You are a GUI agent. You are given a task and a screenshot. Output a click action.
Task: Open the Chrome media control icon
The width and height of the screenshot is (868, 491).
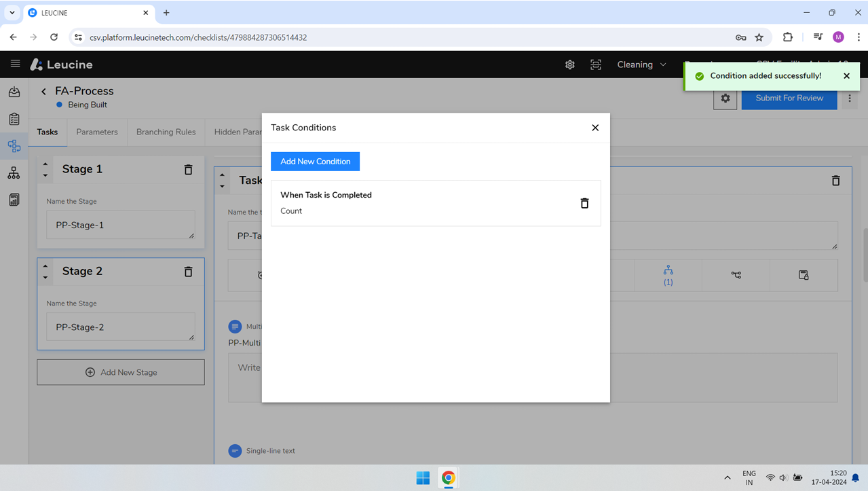(x=818, y=37)
